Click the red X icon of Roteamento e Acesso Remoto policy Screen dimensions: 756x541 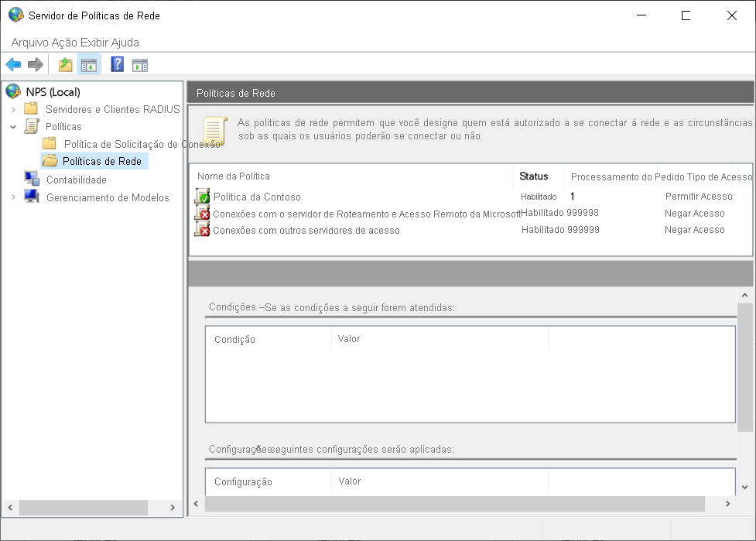pos(202,213)
